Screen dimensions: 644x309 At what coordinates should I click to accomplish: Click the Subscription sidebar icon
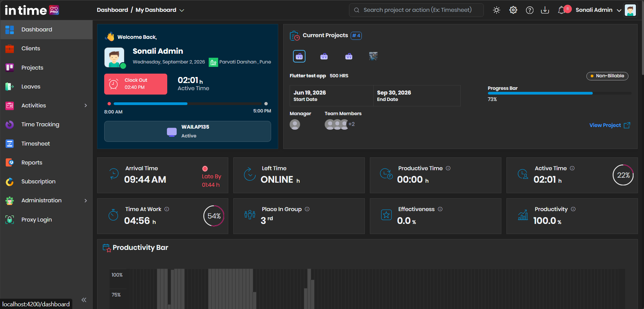(x=10, y=182)
